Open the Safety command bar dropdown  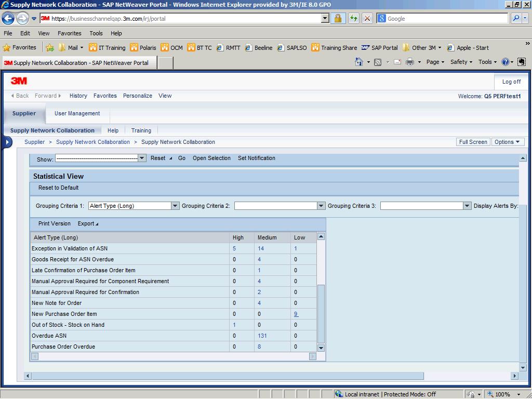[x=461, y=62]
